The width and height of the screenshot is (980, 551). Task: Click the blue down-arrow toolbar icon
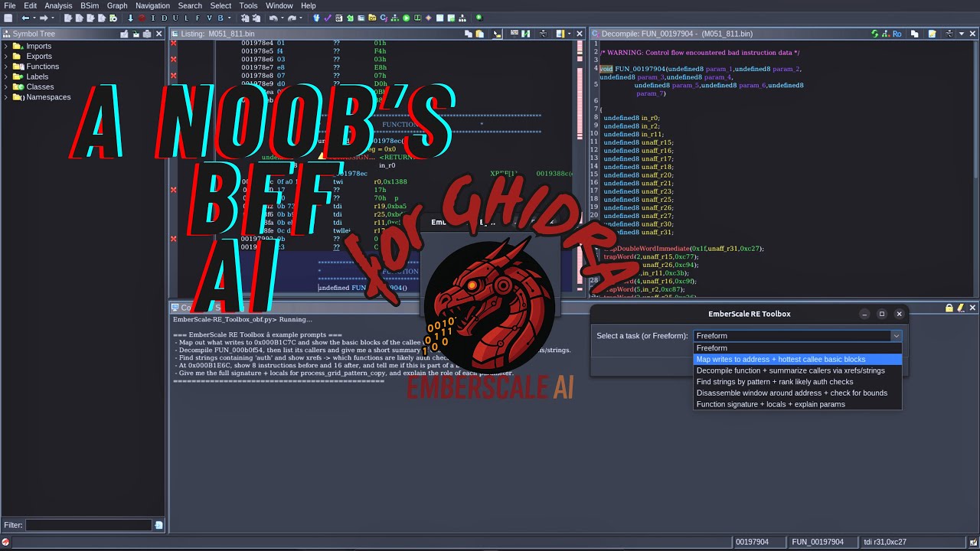pos(130,18)
